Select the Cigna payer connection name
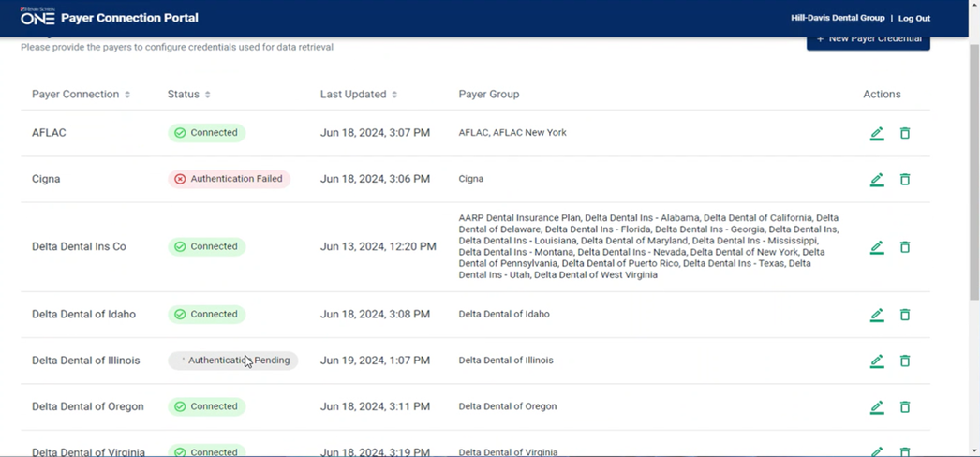Image resolution: width=980 pixels, height=457 pixels. 46,179
